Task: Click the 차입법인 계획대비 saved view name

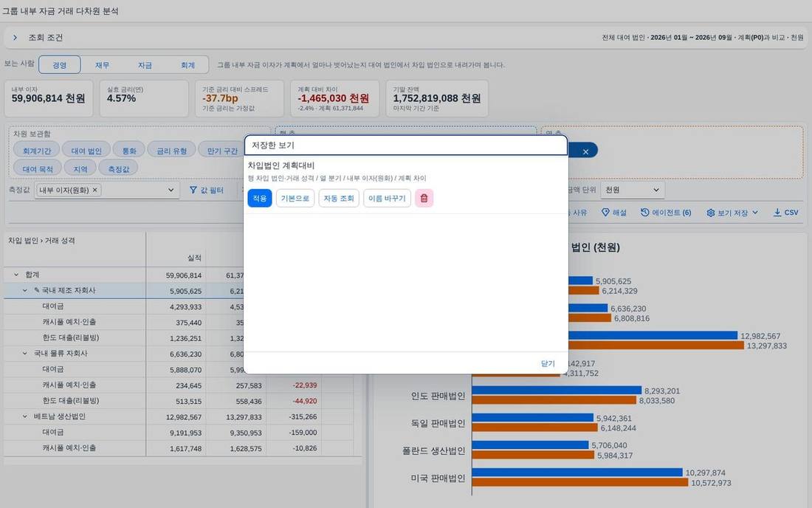Action: click(281, 165)
